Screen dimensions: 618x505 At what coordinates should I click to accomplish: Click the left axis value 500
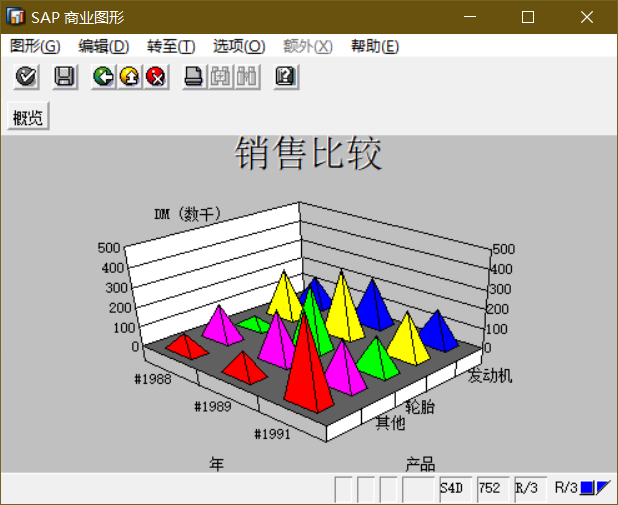click(109, 248)
